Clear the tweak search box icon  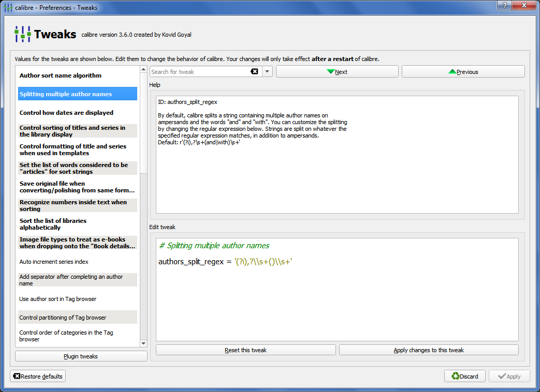(254, 71)
